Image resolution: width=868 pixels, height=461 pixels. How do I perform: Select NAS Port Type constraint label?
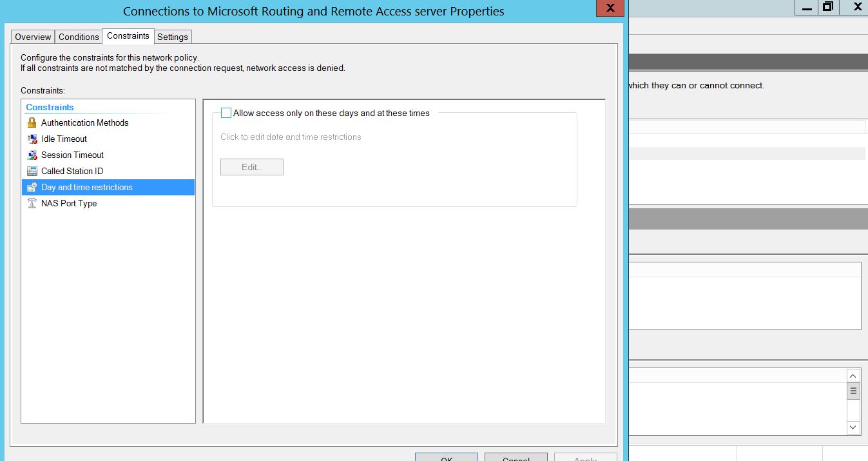point(69,203)
